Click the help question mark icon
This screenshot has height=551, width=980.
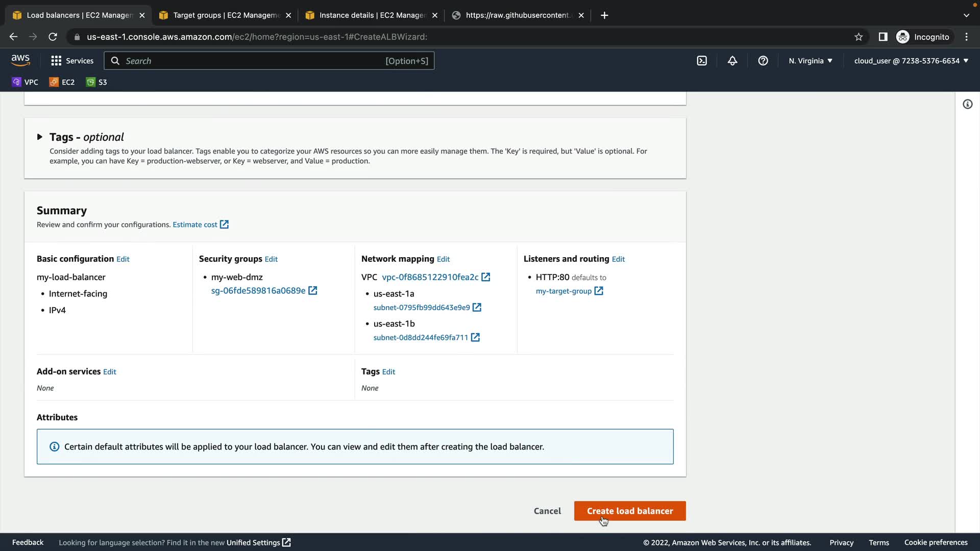point(763,61)
